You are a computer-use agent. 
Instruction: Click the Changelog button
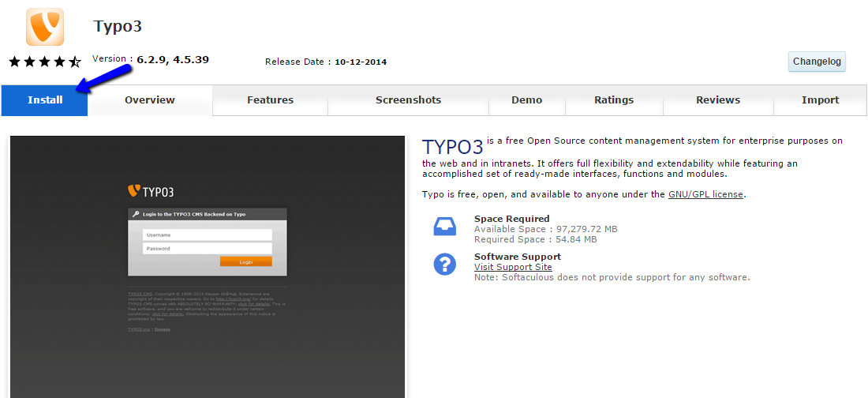pos(817,62)
